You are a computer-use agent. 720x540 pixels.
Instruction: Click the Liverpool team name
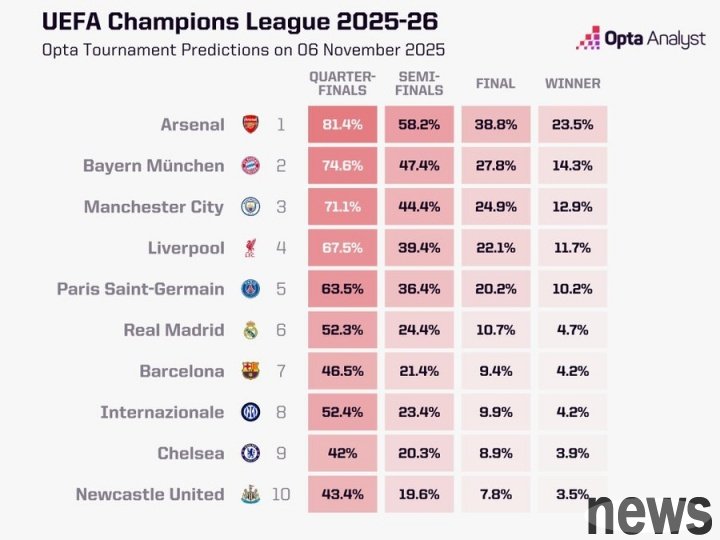pos(186,248)
